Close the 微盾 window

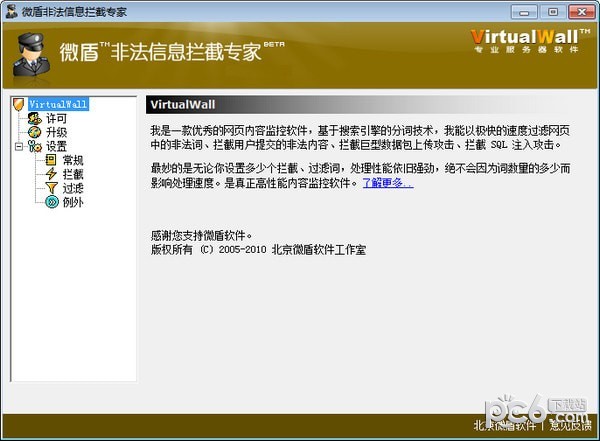pyautogui.click(x=581, y=12)
